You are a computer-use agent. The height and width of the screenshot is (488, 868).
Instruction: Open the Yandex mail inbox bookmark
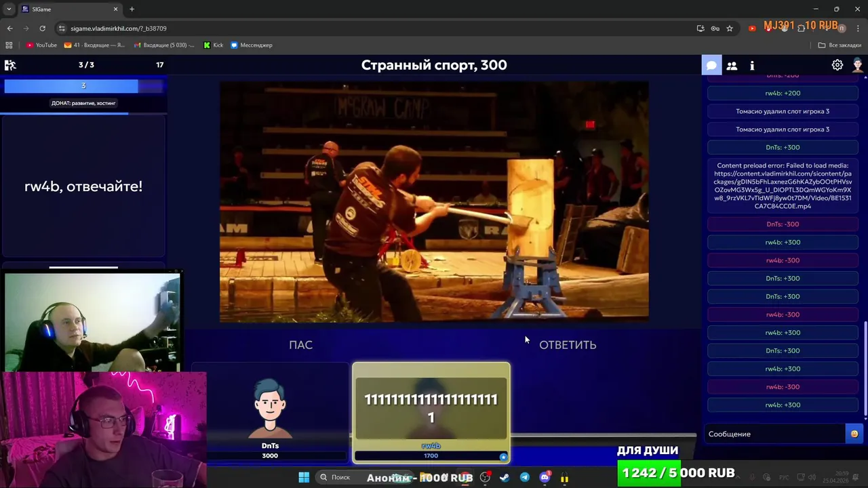(94, 45)
